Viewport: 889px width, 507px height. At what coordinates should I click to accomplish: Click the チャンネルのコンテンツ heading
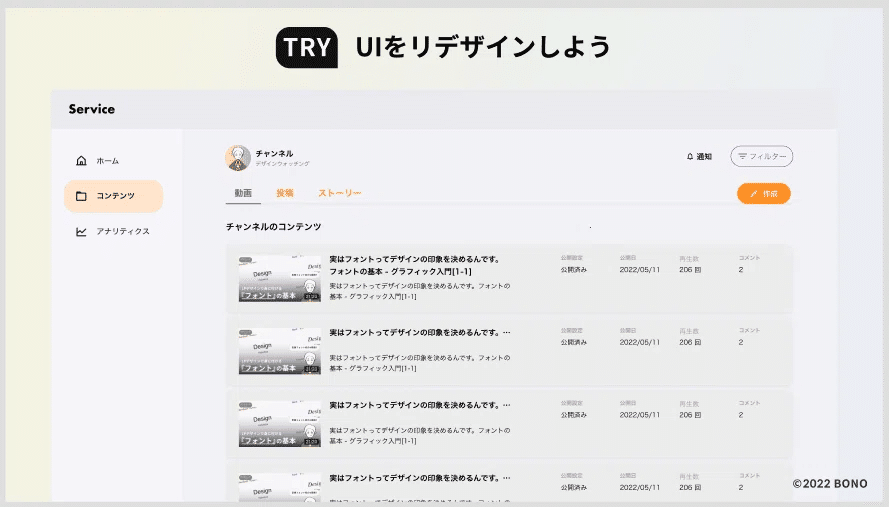click(273, 227)
